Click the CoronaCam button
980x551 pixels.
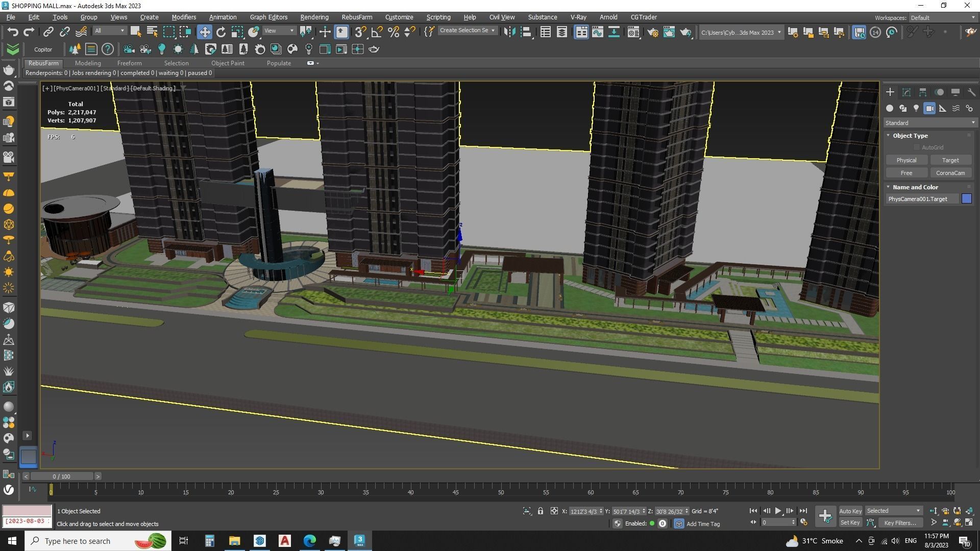coord(950,173)
